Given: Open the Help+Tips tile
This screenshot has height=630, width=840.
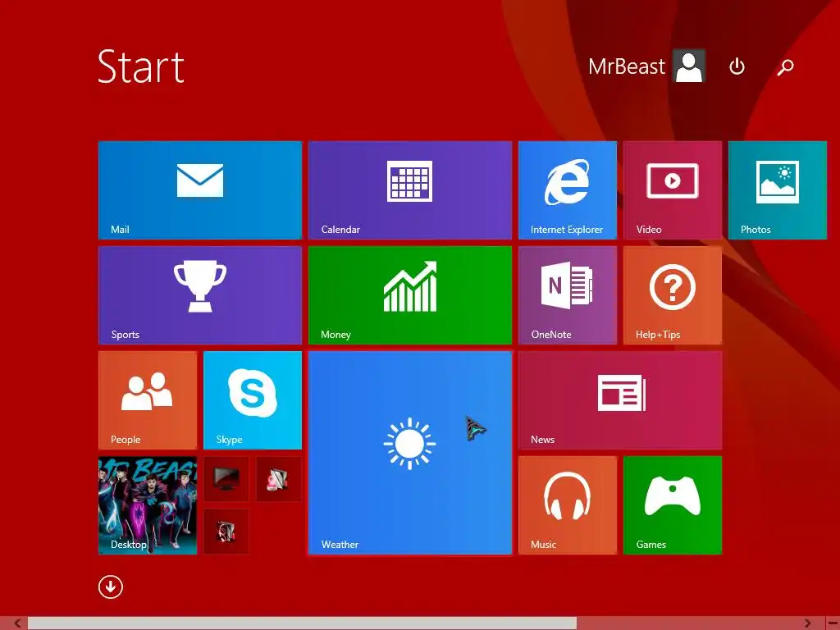Looking at the screenshot, I should [673, 295].
